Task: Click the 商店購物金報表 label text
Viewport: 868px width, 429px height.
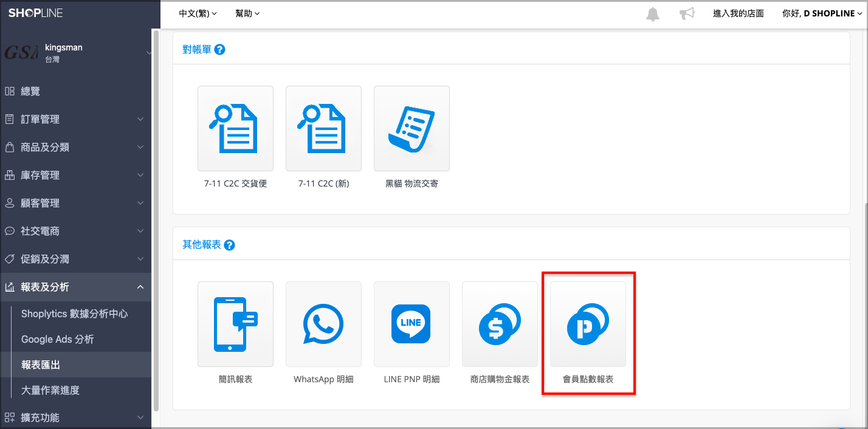Action: point(500,379)
